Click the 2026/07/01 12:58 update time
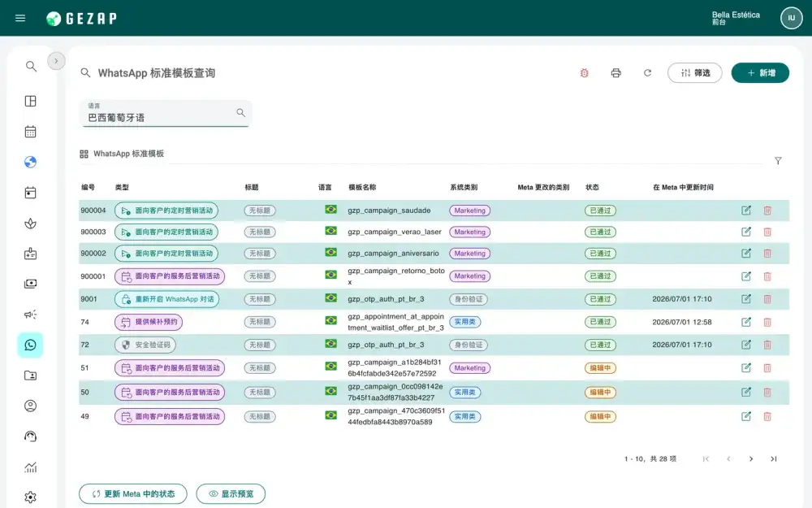The height and width of the screenshot is (508, 812). (681, 322)
